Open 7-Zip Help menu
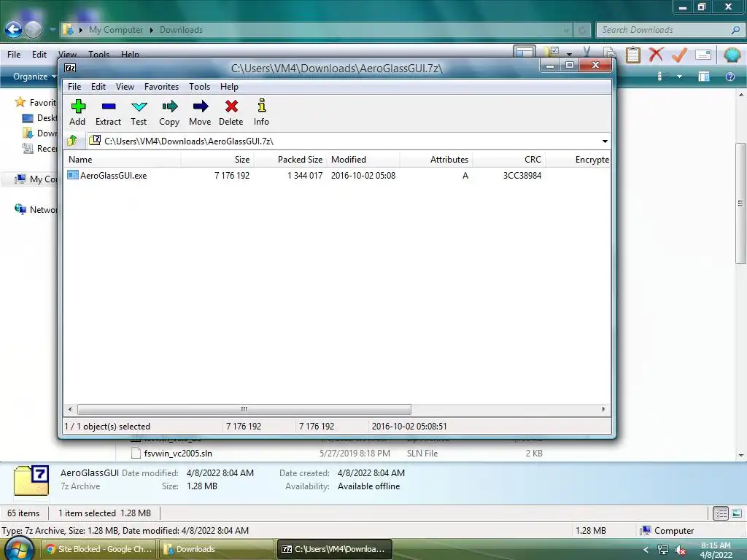Image resolution: width=747 pixels, height=560 pixels. (x=229, y=87)
